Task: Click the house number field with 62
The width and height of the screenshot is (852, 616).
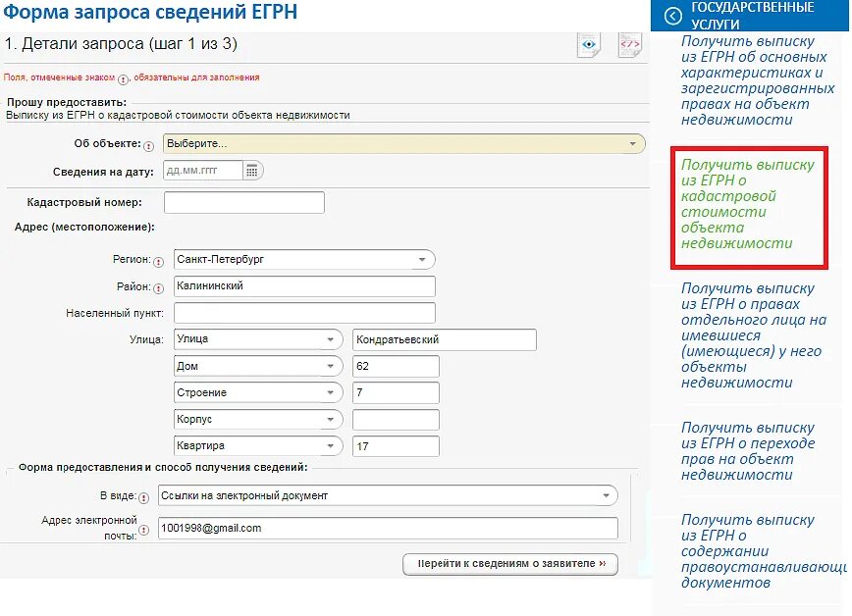Action: [x=396, y=366]
